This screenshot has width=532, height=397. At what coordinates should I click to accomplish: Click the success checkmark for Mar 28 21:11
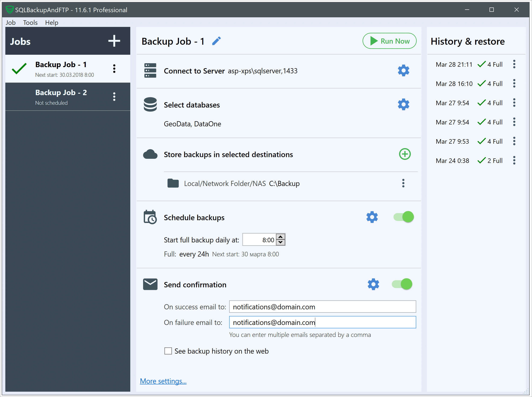click(482, 64)
